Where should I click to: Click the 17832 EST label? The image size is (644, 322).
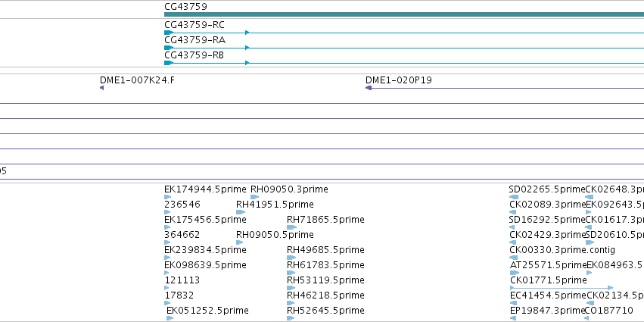179,295
